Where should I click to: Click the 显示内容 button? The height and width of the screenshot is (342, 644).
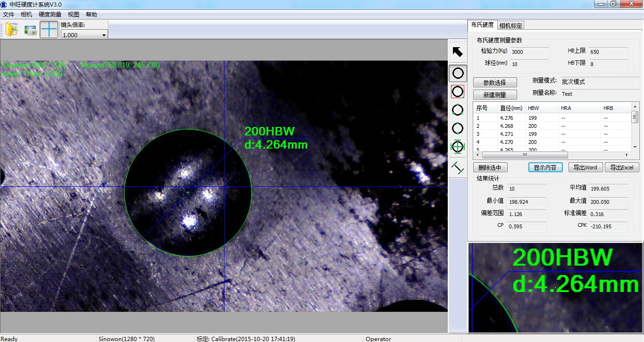point(545,167)
